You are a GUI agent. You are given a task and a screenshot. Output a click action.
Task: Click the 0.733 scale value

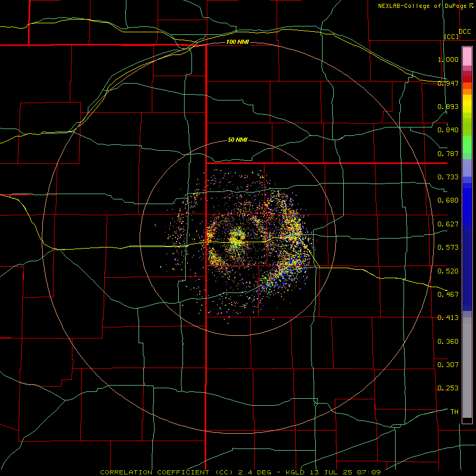pyautogui.click(x=448, y=177)
